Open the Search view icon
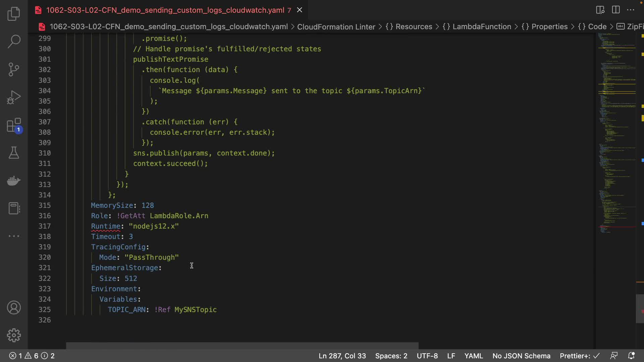Image resolution: width=644 pixels, height=362 pixels. point(14,42)
